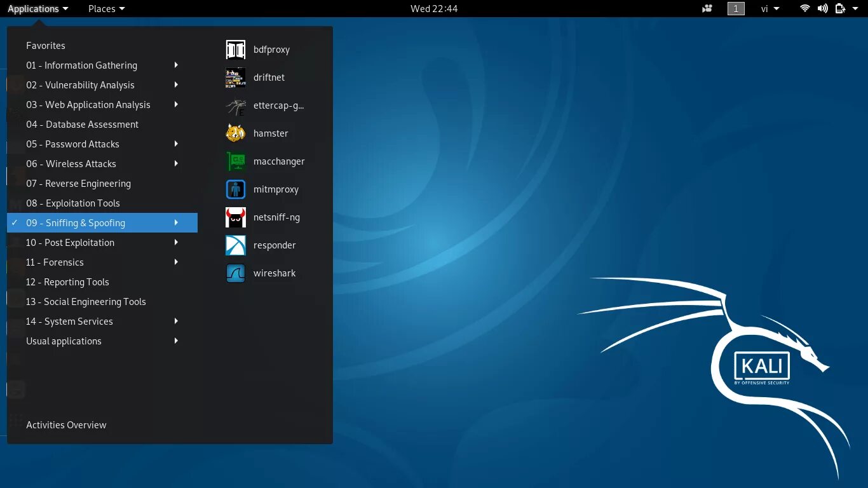Click the Wi-Fi status icon in top bar
The image size is (868, 488).
click(805, 8)
